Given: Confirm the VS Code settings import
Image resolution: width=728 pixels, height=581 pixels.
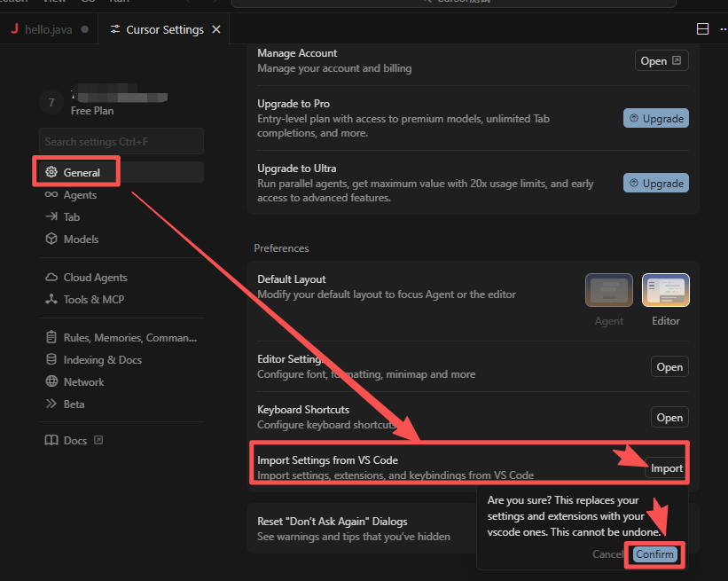Looking at the screenshot, I should [654, 554].
